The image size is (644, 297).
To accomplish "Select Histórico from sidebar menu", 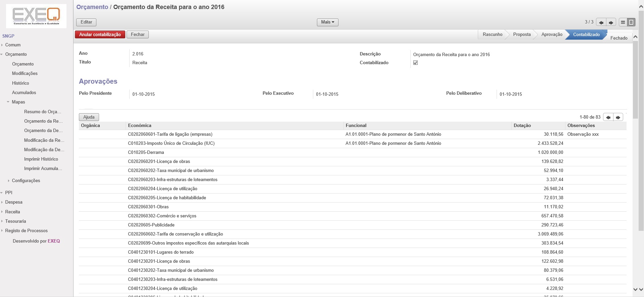I will 20,83.
